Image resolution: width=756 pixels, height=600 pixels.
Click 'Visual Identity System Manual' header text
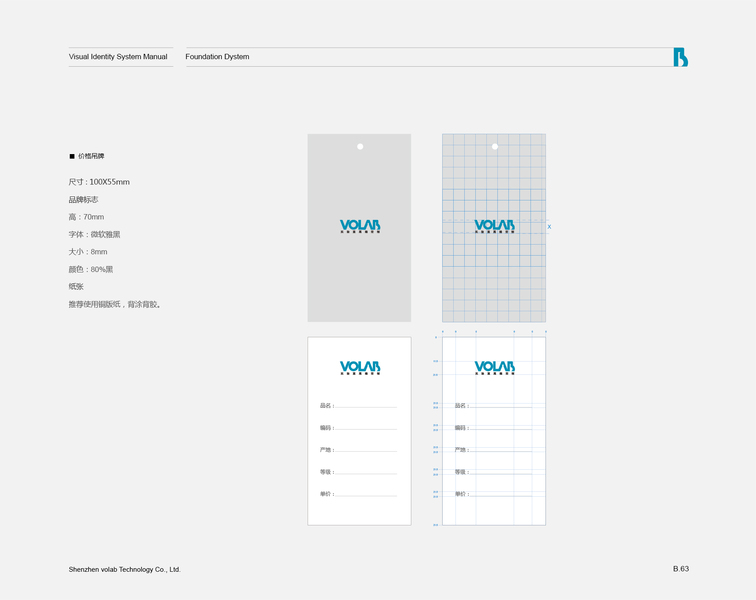[x=118, y=56]
